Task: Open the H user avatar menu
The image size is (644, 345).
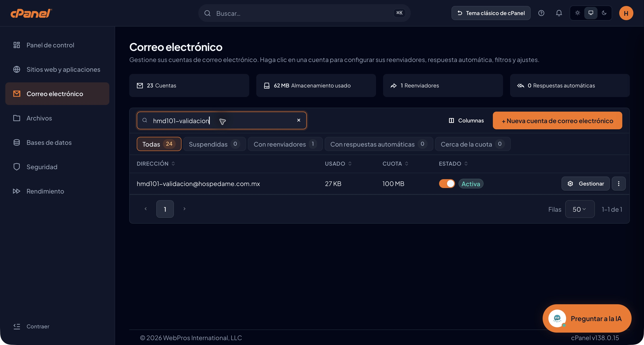Action: 626,13
